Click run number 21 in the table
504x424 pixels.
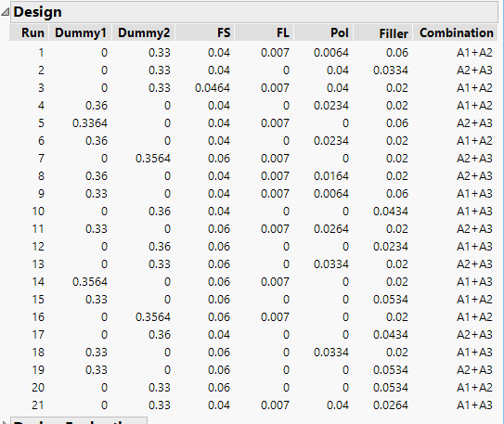coord(38,405)
